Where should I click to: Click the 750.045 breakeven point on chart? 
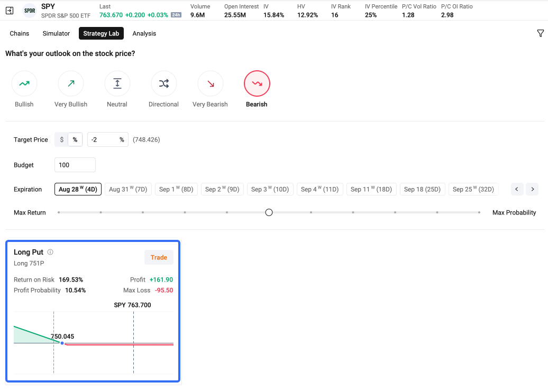point(62,343)
